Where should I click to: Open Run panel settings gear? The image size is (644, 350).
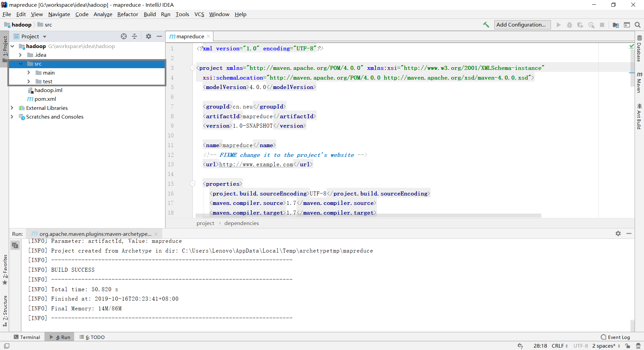point(618,233)
